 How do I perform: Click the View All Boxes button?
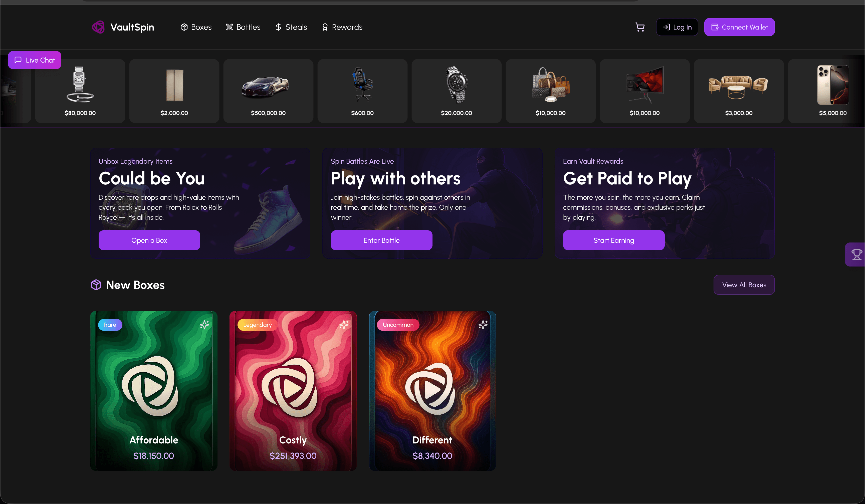tap(744, 285)
